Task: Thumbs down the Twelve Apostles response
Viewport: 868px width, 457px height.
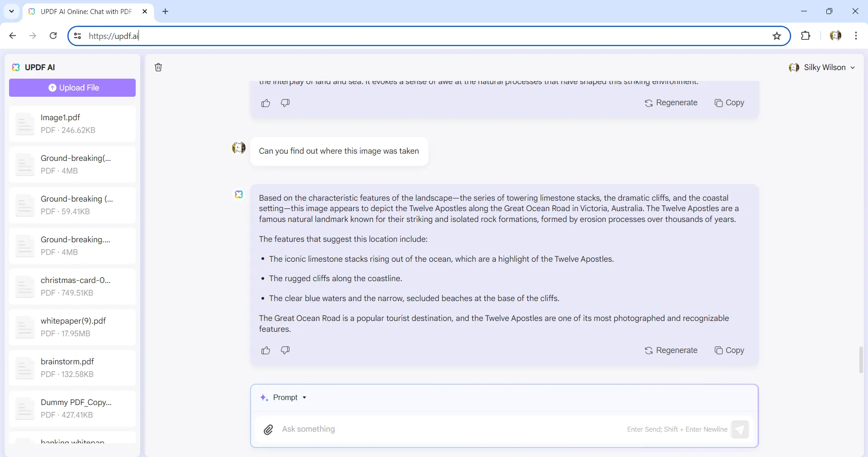Action: click(285, 350)
